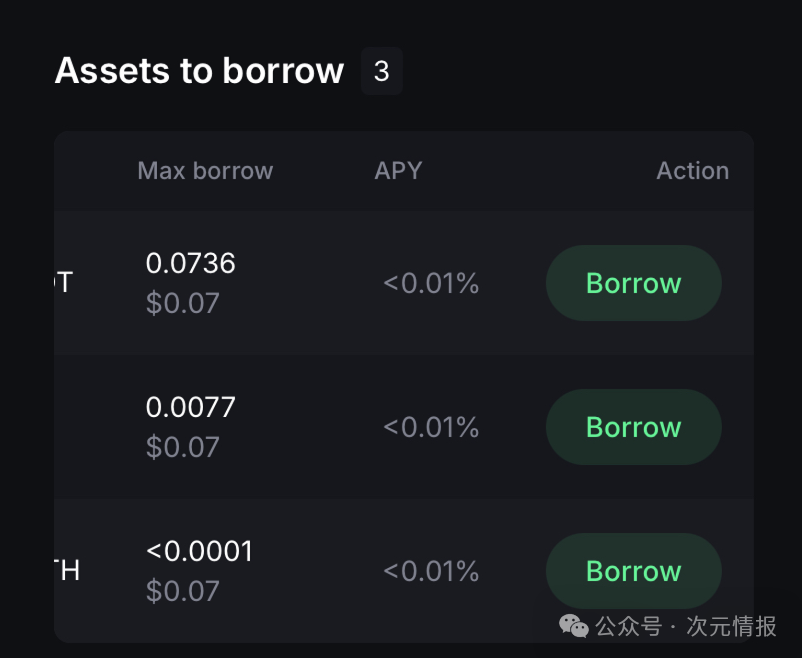Click the APY value in the <0.0001 row
The width and height of the screenshot is (802, 658).
point(431,571)
